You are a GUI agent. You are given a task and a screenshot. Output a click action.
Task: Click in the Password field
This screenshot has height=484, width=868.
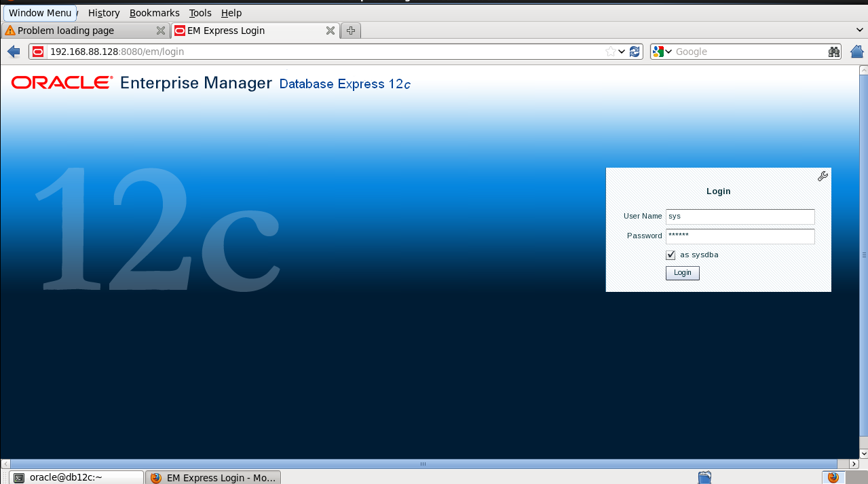[x=740, y=236]
